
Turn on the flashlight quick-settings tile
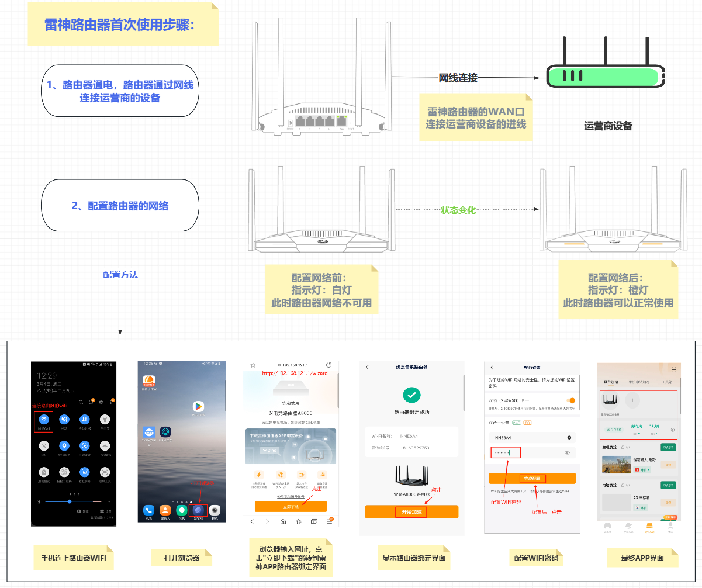tap(104, 419)
